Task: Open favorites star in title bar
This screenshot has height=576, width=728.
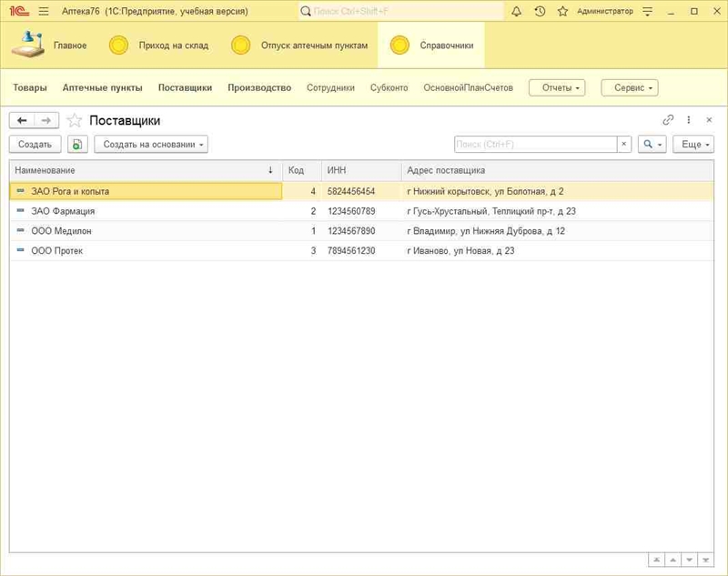Action: coord(562,11)
